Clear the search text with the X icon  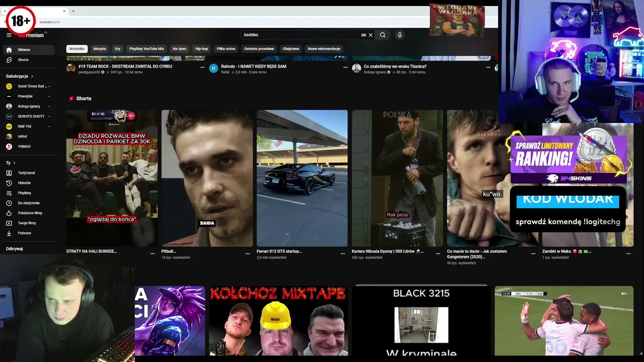[x=371, y=35]
